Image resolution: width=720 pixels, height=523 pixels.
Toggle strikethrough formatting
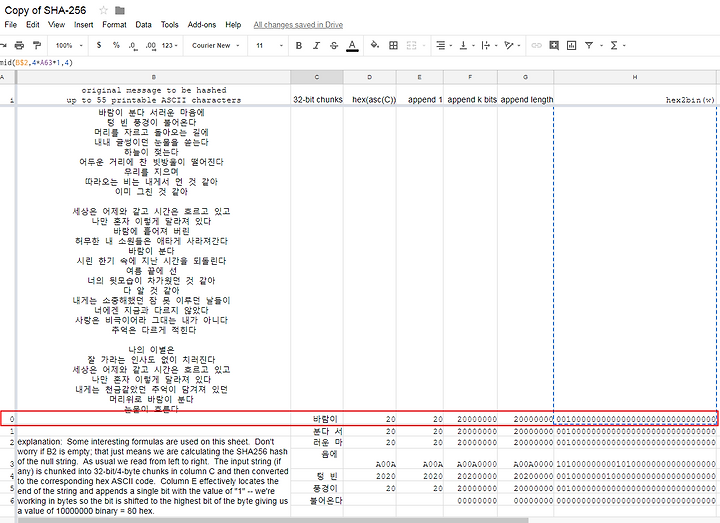pyautogui.click(x=334, y=45)
